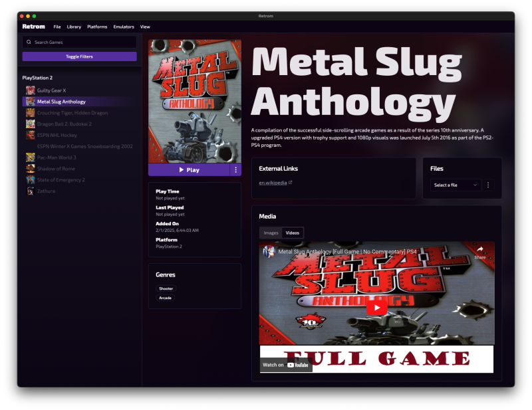The height and width of the screenshot is (410, 532).
Task: Open the Files panel options kebab menu
Action: pyautogui.click(x=488, y=185)
